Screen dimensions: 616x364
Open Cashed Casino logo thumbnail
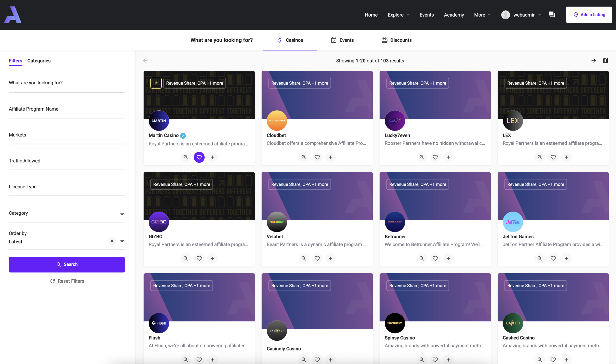[513, 323]
